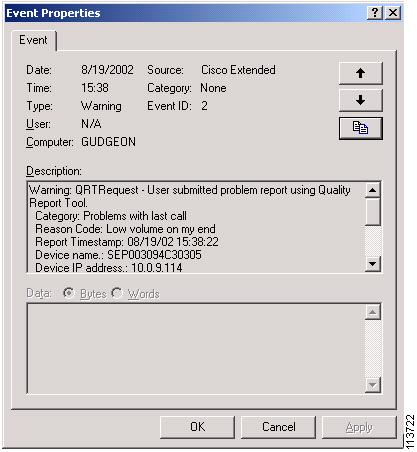Screen dimensions: 417x452
Task: Click the description scrollbar thumb
Action: click(373, 212)
